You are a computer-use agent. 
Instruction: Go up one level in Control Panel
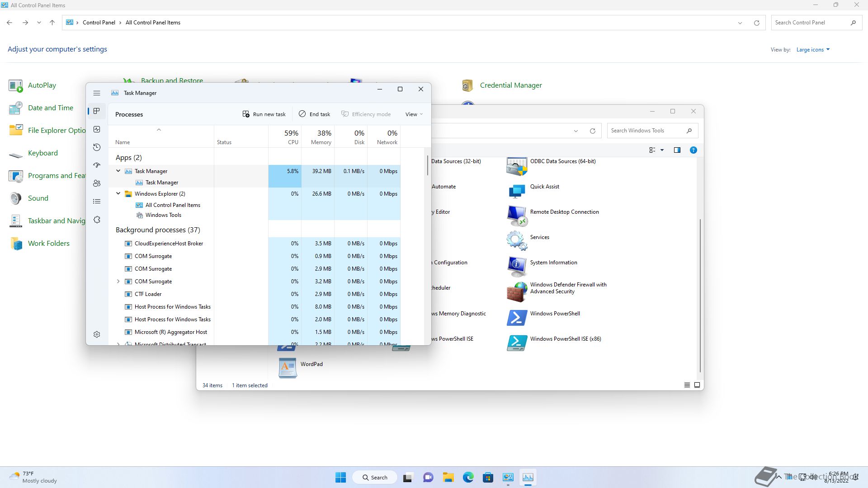click(x=52, y=23)
